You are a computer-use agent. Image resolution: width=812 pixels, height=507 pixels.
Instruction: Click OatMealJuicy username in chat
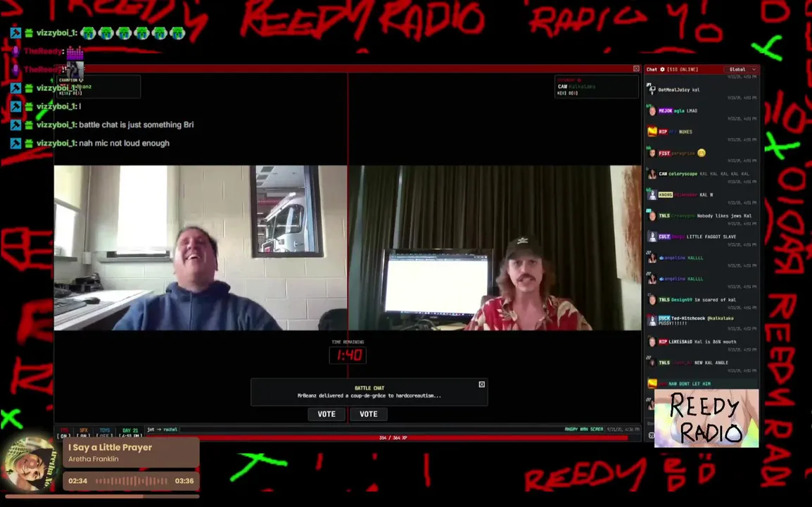tap(673, 89)
